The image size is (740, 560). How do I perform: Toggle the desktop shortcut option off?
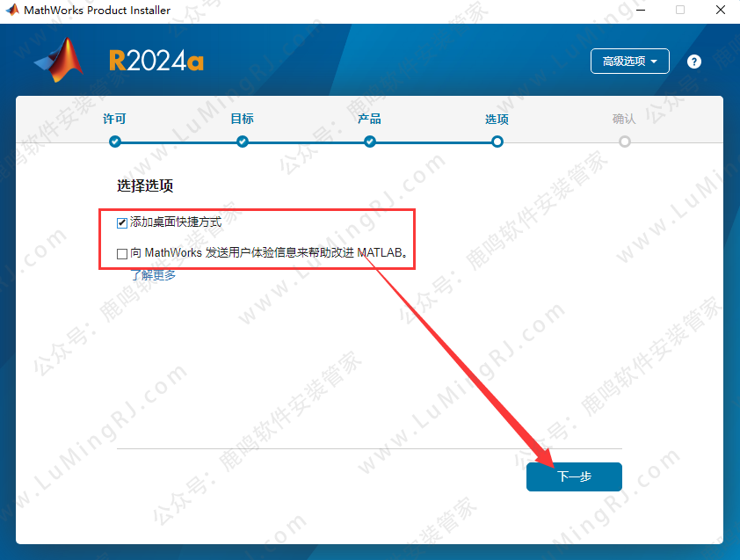121,222
